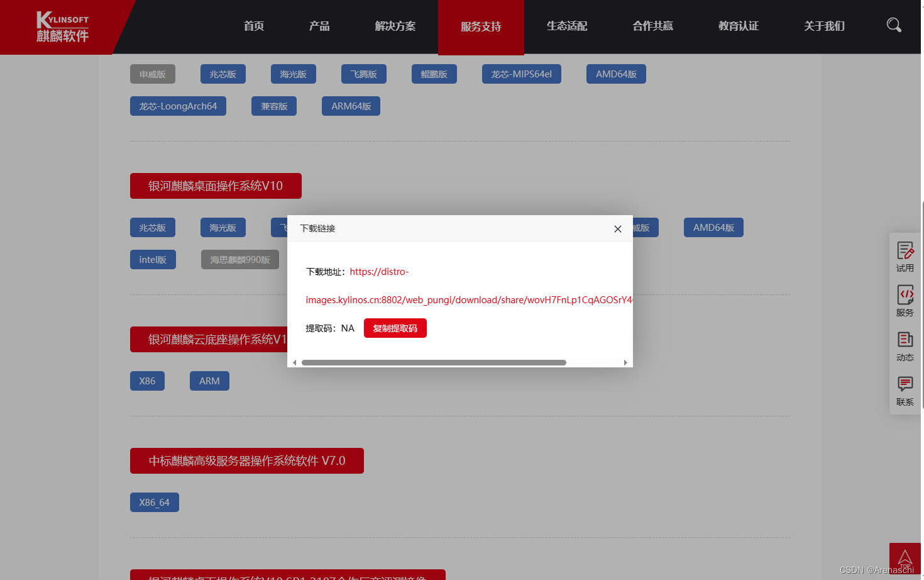The image size is (924, 580).
Task: Click the 海光版 button in top row
Action: pyautogui.click(x=294, y=74)
